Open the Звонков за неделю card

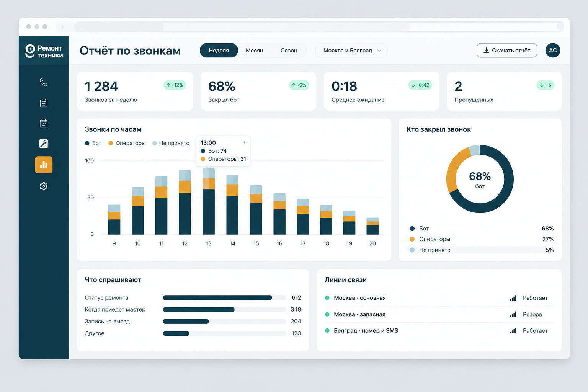coord(135,91)
